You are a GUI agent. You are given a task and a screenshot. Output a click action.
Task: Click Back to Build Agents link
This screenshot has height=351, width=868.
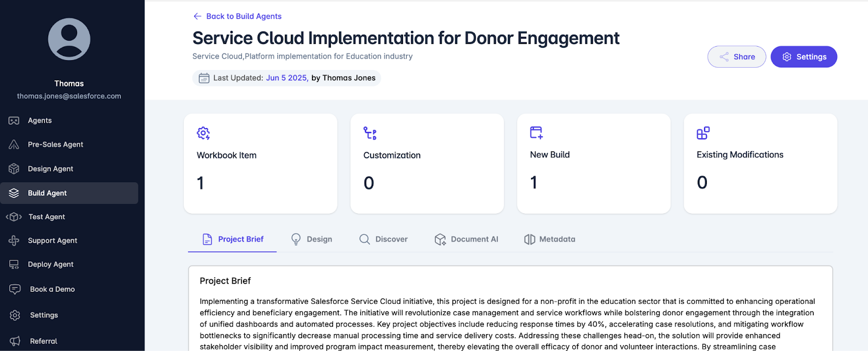[x=238, y=16]
